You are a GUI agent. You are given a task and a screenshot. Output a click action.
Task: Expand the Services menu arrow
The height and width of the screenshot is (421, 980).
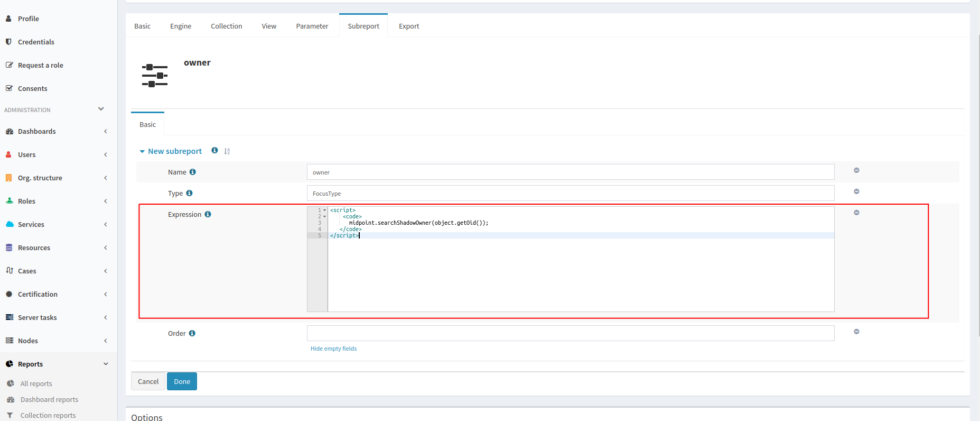(x=106, y=224)
